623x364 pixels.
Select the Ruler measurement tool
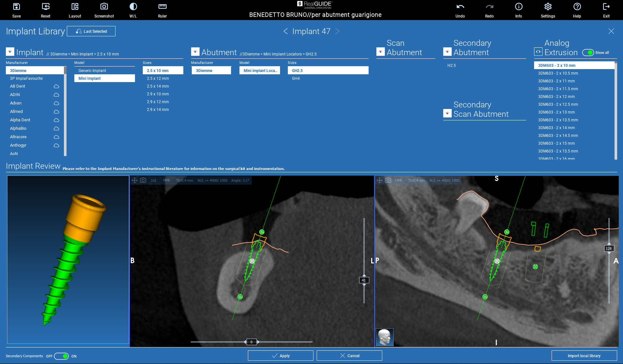(162, 7)
